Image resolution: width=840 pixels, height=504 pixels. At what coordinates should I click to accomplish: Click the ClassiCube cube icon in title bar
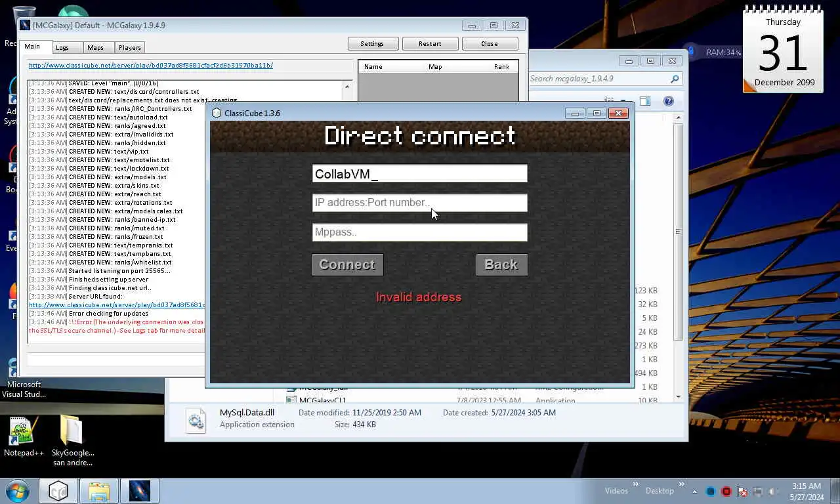pyautogui.click(x=217, y=113)
